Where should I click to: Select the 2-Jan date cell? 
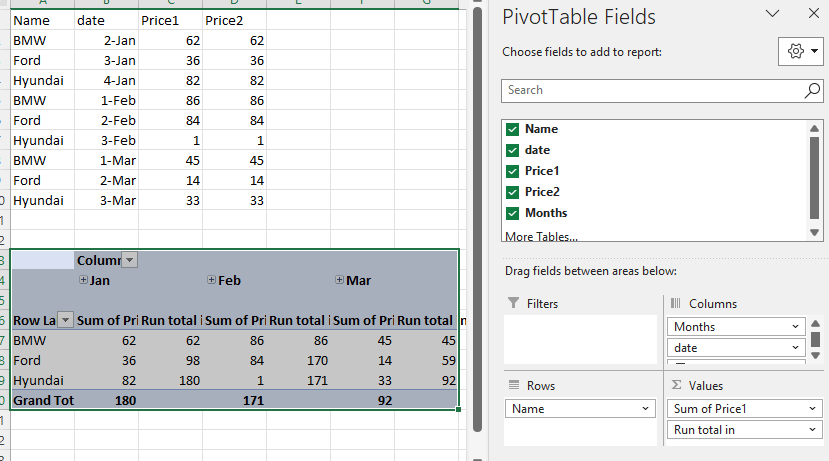[x=106, y=41]
